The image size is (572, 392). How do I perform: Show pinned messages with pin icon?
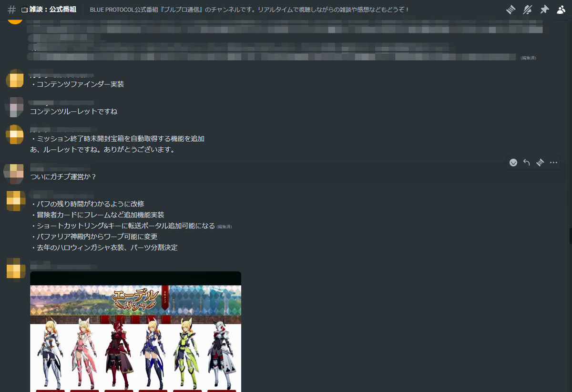(544, 10)
